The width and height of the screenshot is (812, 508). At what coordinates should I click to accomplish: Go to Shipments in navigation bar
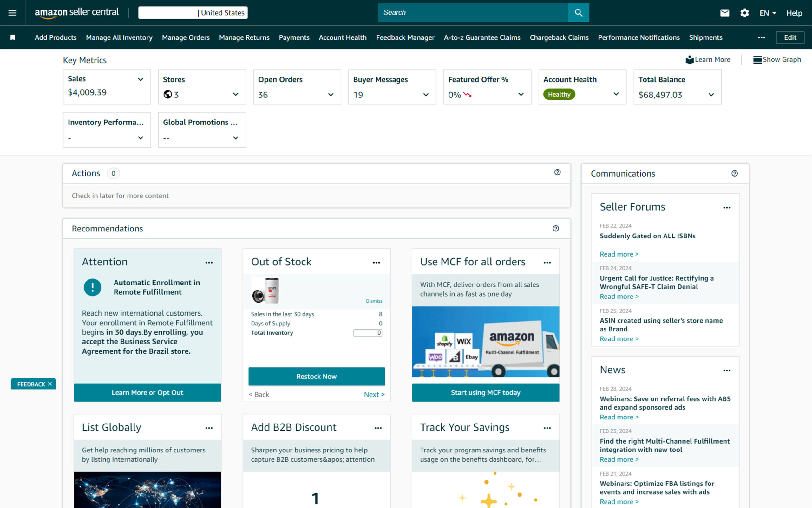pyautogui.click(x=706, y=37)
